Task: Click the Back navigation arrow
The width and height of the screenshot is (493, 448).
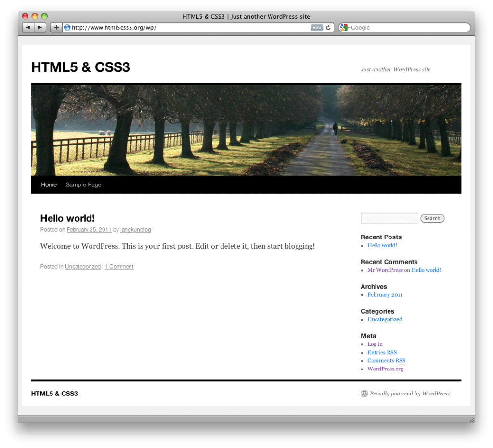Action: [28, 27]
